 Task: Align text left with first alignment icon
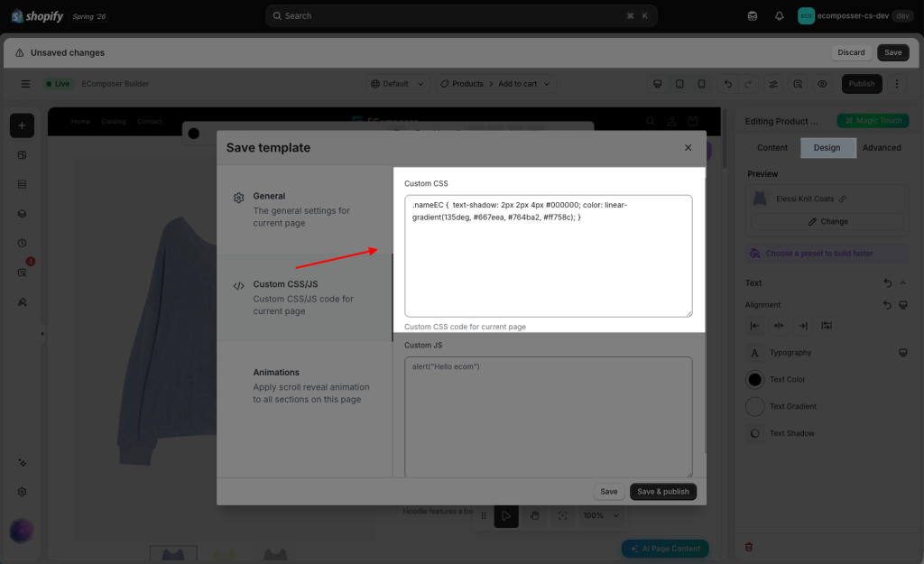pos(754,326)
